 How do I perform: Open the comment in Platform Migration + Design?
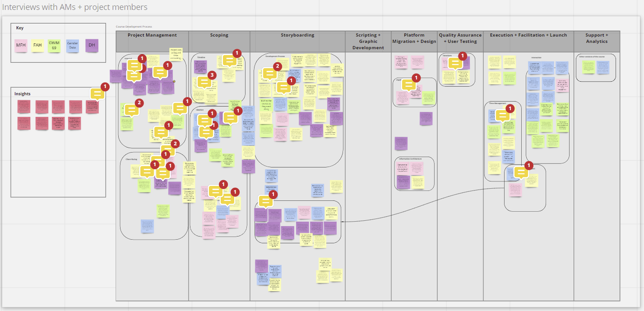[408, 84]
